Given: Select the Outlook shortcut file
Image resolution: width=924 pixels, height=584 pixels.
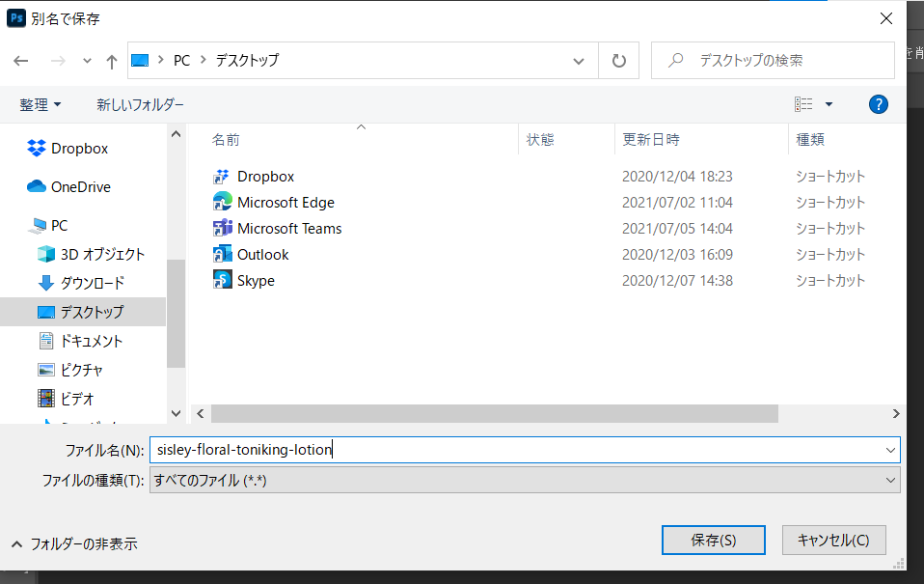Looking at the screenshot, I should (x=262, y=255).
